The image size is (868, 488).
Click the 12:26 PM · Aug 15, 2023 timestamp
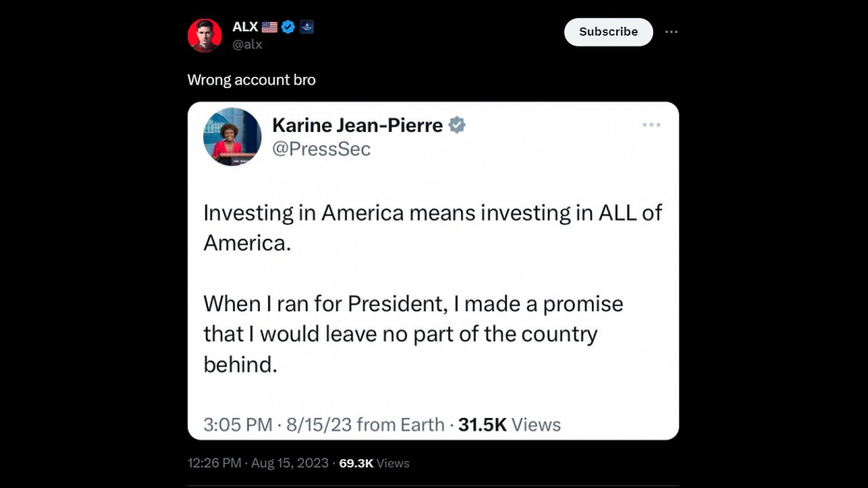tap(258, 464)
